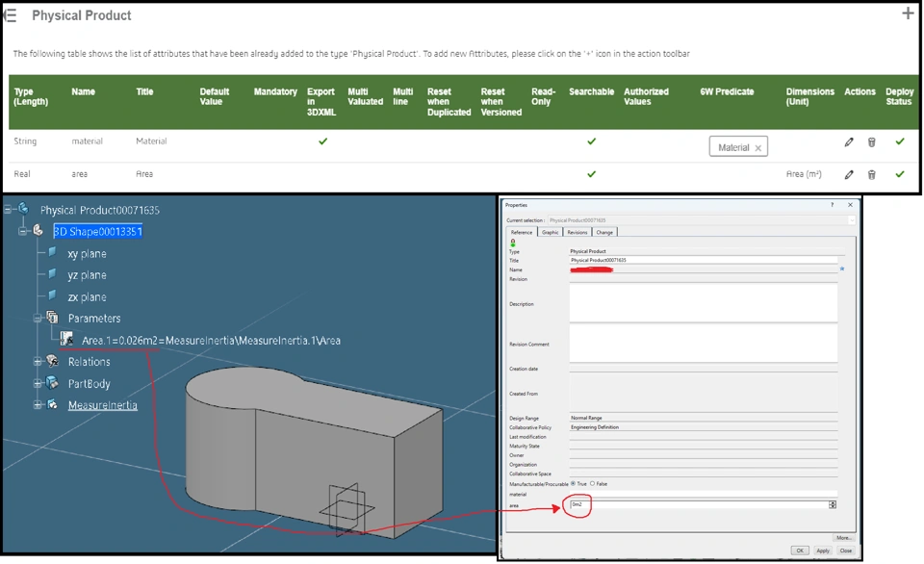Click the edit pencil for area attribute
The image size is (924, 564).
[x=849, y=175]
